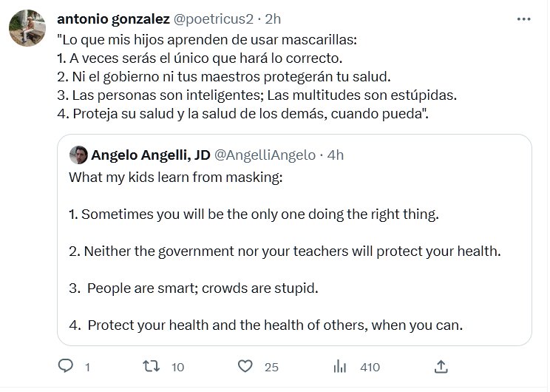
Task: Open the more options ellipsis menu
Action: coord(523,18)
